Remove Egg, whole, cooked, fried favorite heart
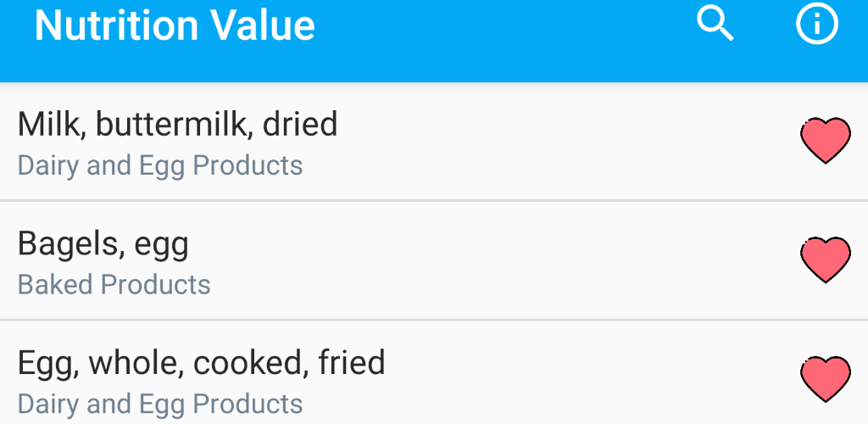This screenshot has height=424, width=868. coord(826,379)
